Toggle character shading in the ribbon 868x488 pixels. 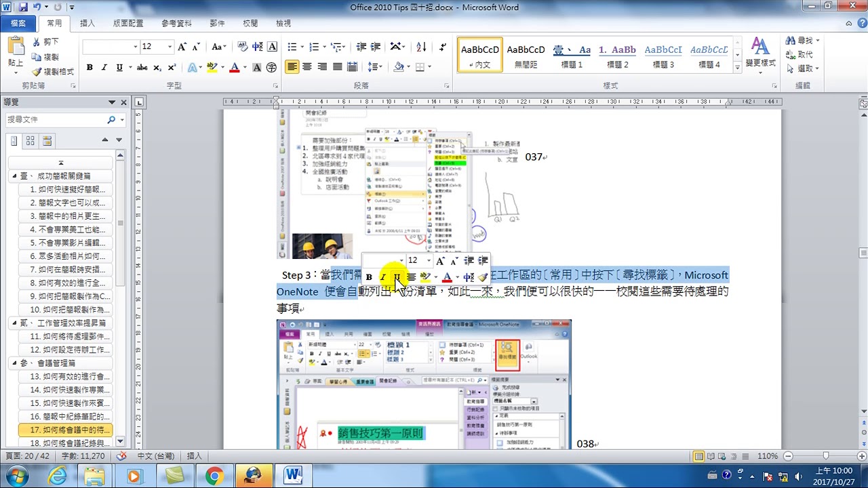(x=257, y=67)
